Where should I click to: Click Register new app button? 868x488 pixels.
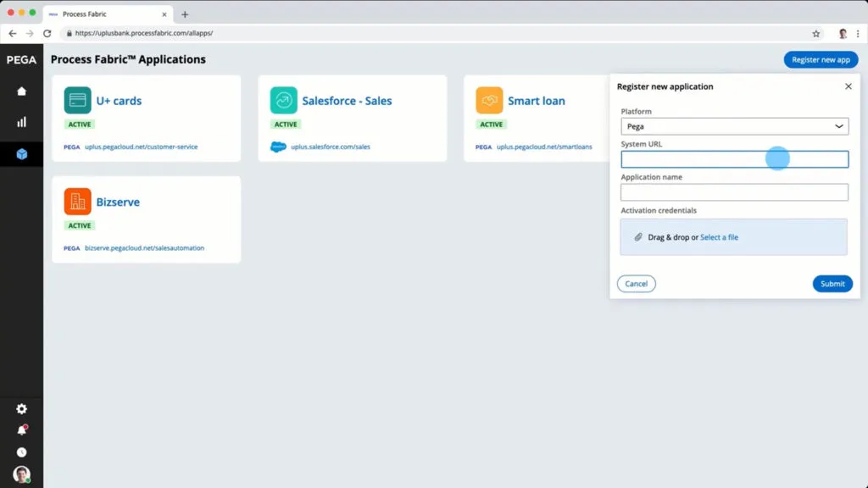821,60
